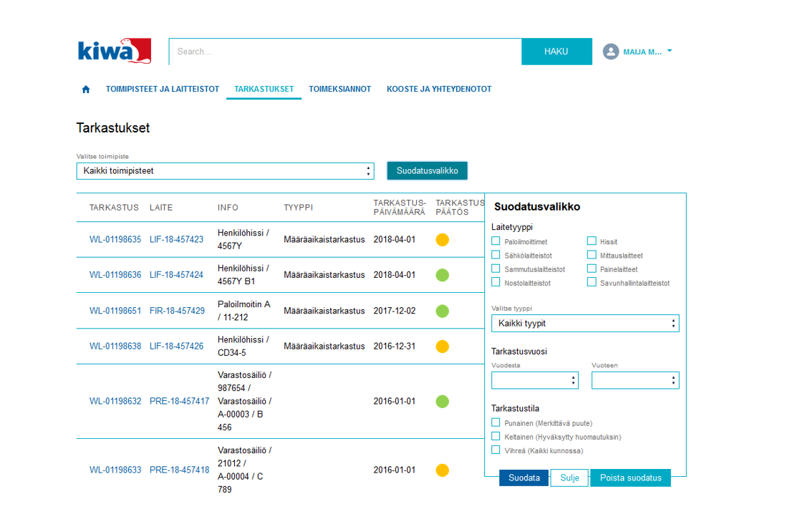Expand the Kaikki tyypit dropdown

(584, 324)
